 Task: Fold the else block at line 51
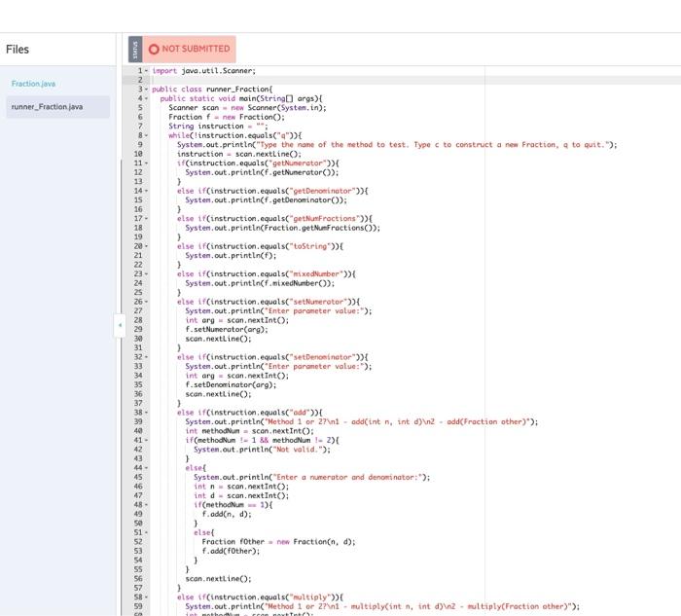coord(146,532)
